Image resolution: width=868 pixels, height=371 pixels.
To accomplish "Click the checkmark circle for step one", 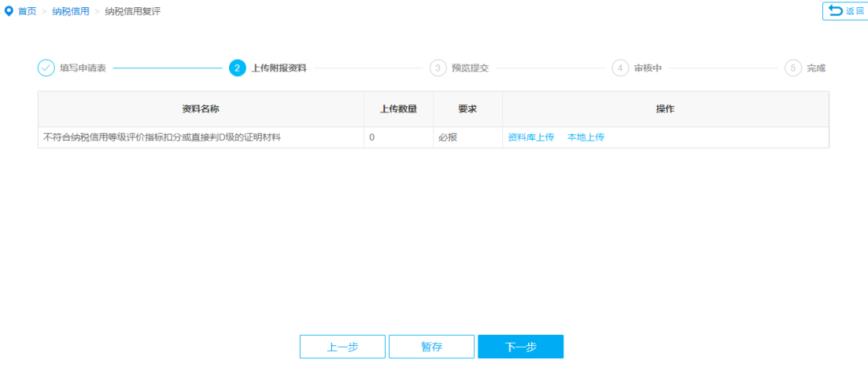I will point(46,68).
